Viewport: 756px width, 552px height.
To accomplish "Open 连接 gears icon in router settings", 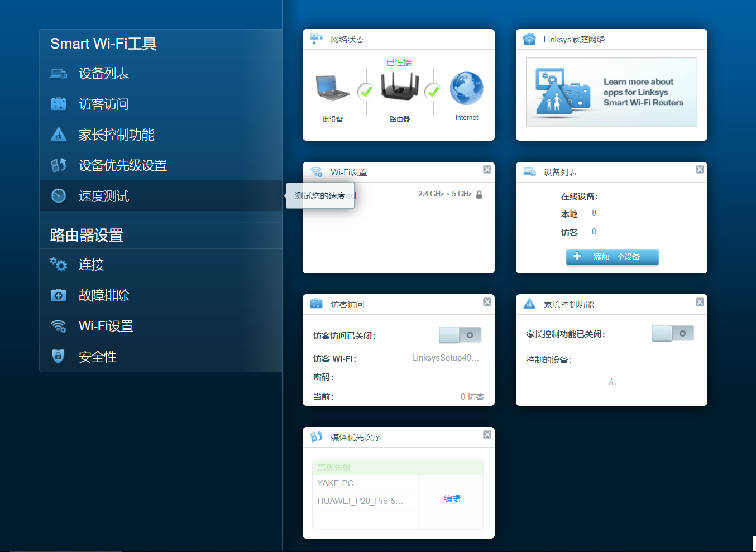I will (x=59, y=265).
